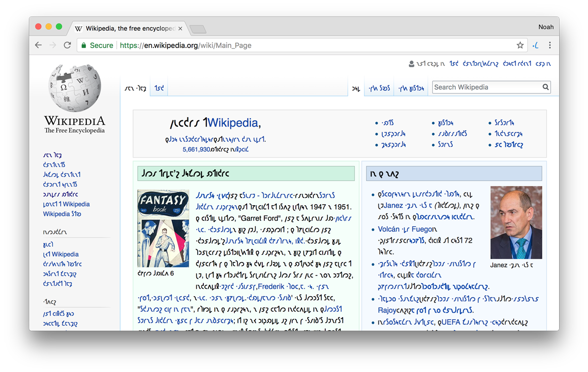Viewport: 588px width, 372px height.
Task: Open the Society portal link
Action: [504, 123]
